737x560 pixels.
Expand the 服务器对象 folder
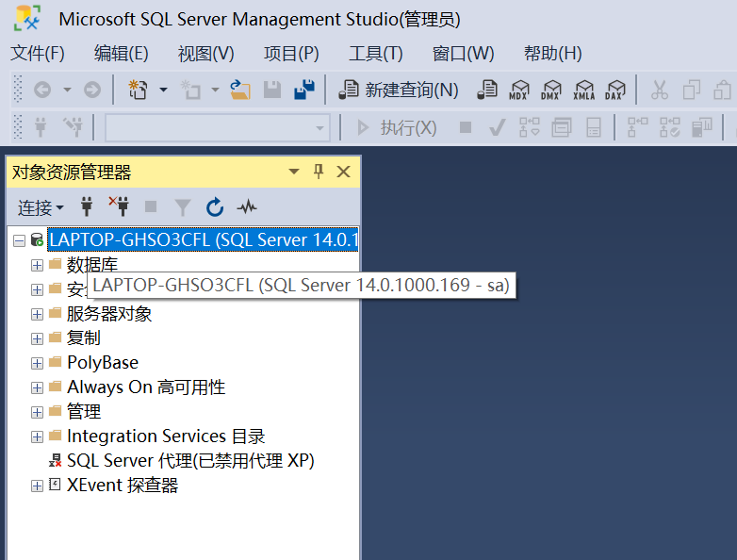point(37,314)
